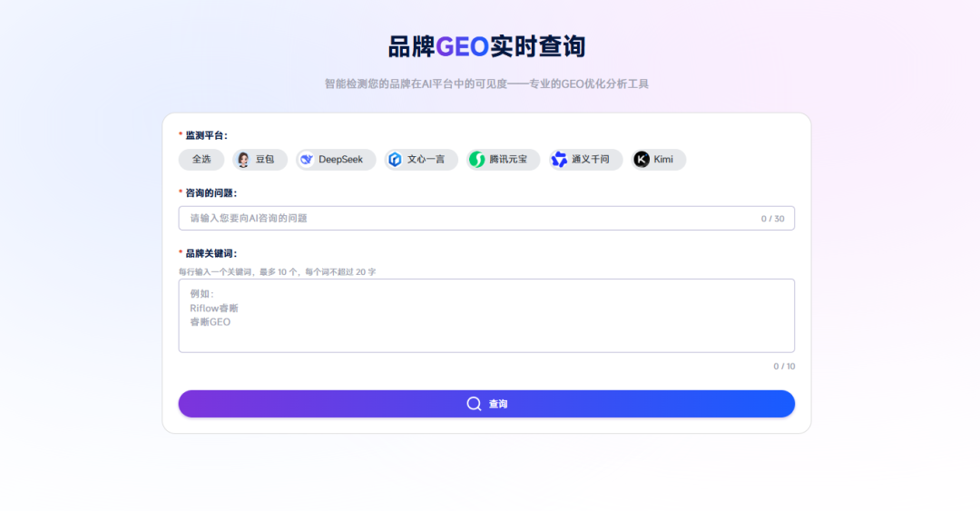Click the magnifier icon in the 查询 button
980x511 pixels.
point(474,404)
